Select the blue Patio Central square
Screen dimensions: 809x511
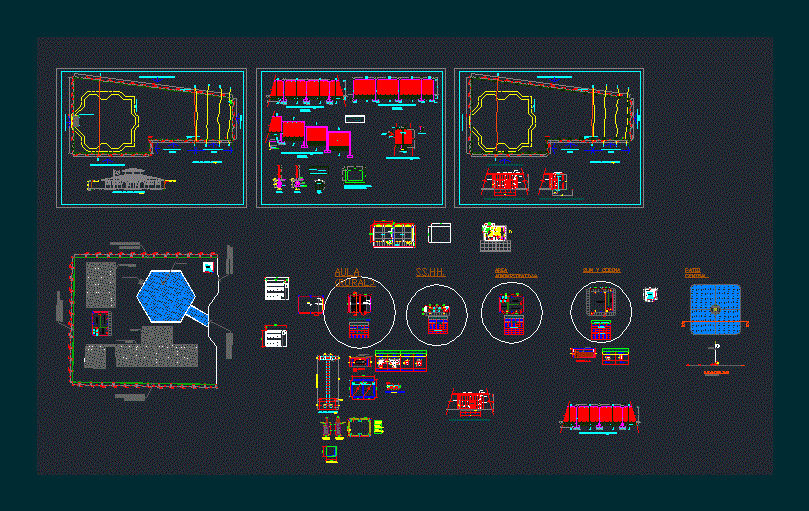[715, 309]
